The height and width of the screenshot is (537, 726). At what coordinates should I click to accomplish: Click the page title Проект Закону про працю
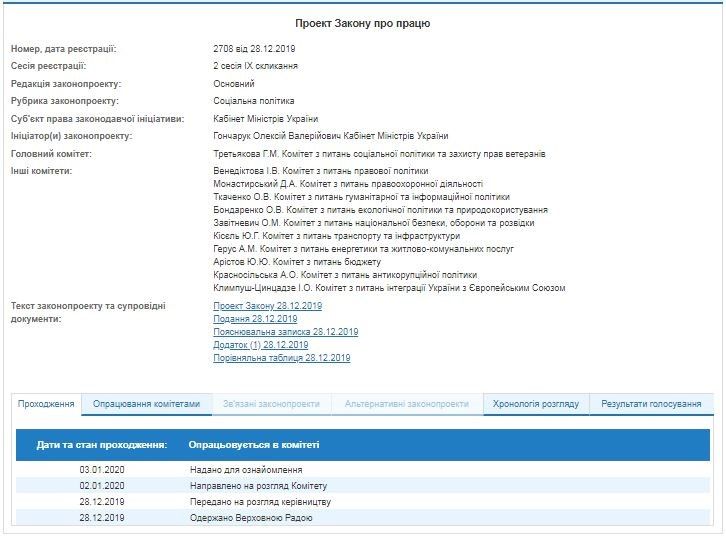[363, 23]
